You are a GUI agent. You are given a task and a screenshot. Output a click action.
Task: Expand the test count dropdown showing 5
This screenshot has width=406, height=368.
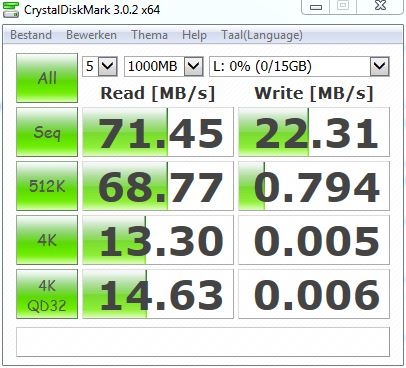(x=108, y=66)
